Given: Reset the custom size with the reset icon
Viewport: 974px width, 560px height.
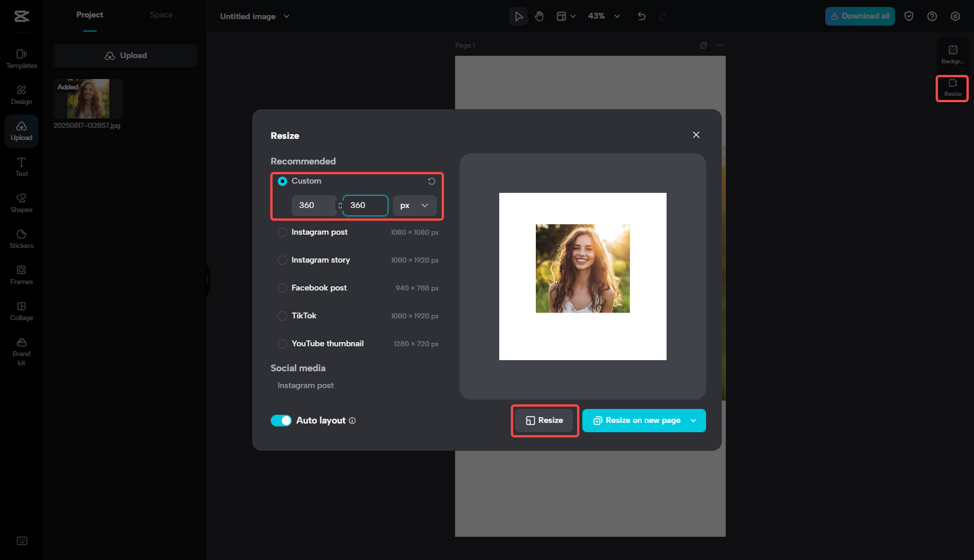Looking at the screenshot, I should tap(431, 181).
